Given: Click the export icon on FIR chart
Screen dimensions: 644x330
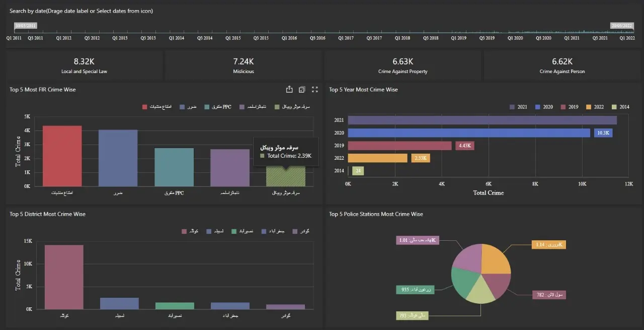Looking at the screenshot, I should [289, 90].
